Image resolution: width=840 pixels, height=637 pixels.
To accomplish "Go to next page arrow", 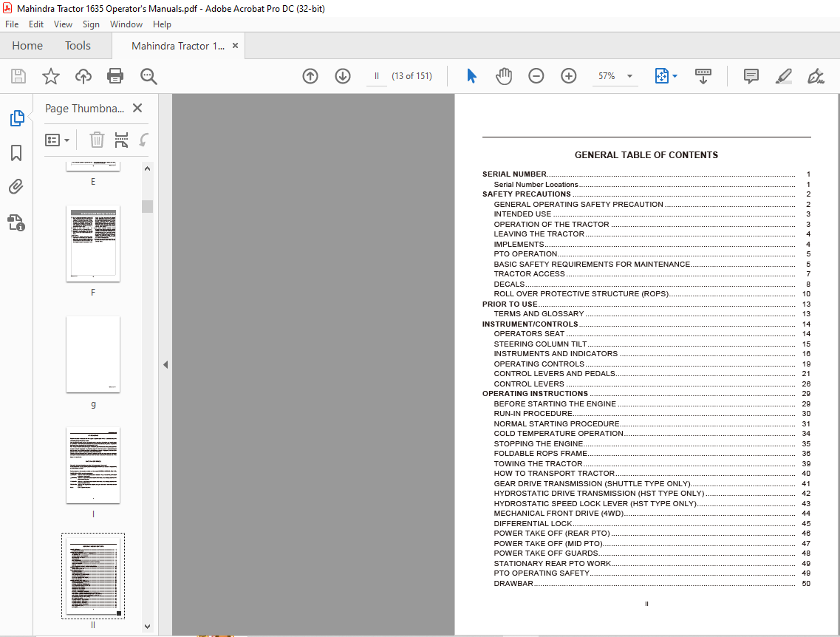I will (x=343, y=76).
